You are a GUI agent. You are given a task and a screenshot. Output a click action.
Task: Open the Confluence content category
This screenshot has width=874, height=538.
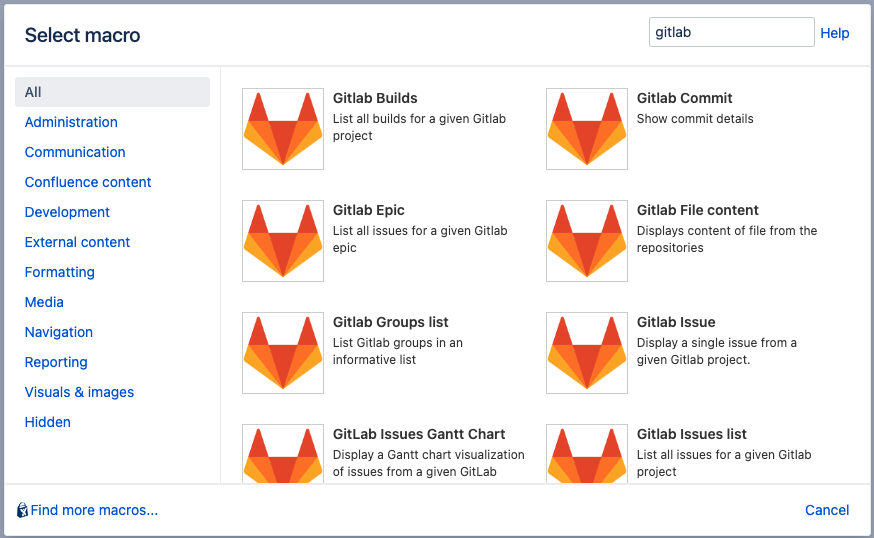coord(88,182)
